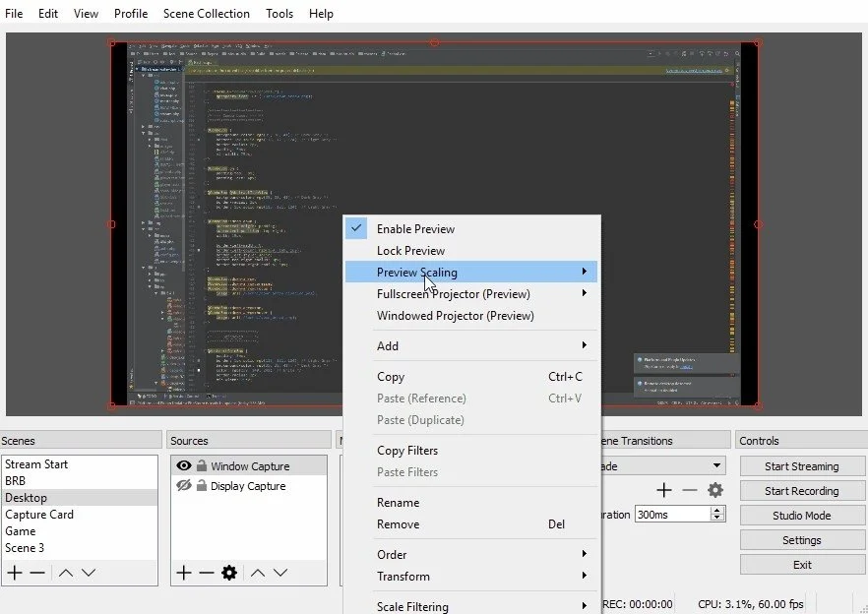The width and height of the screenshot is (868, 614).
Task: Add a new source with plus icon
Action: click(183, 573)
